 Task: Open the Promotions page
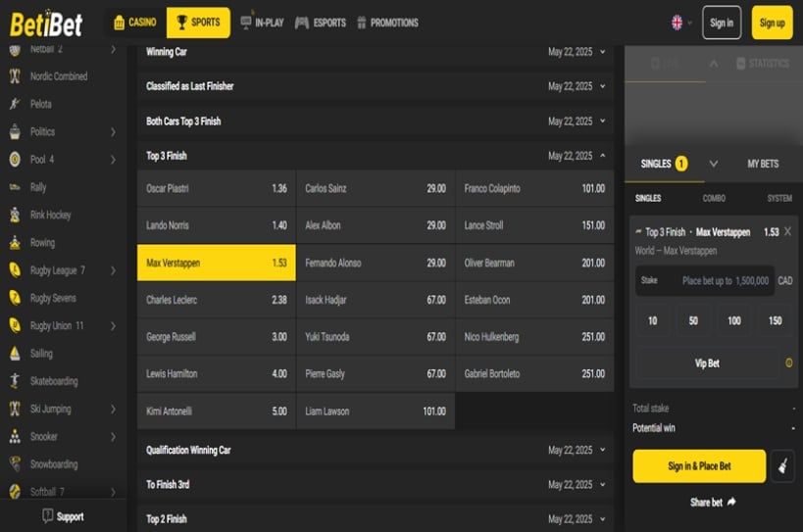pyautogui.click(x=387, y=23)
